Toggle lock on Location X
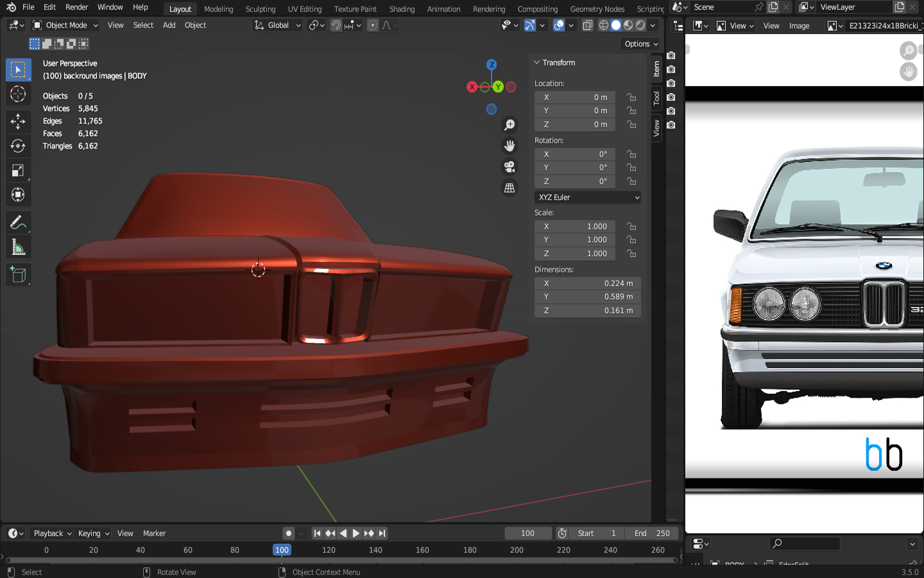924x578 pixels. (631, 98)
